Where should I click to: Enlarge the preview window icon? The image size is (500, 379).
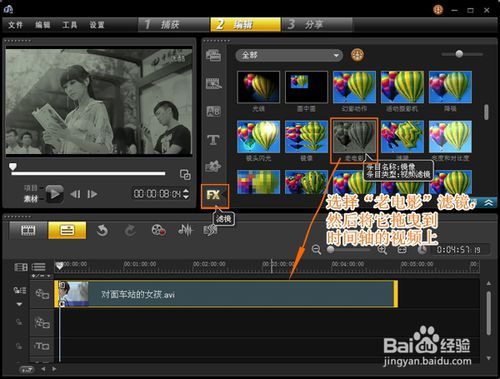pyautogui.click(x=185, y=174)
